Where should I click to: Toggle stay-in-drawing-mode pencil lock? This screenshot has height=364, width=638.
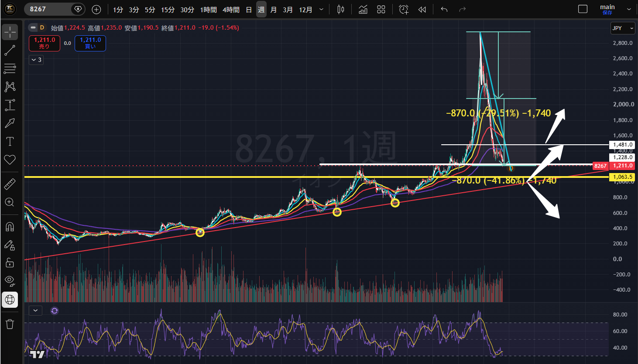(10, 245)
